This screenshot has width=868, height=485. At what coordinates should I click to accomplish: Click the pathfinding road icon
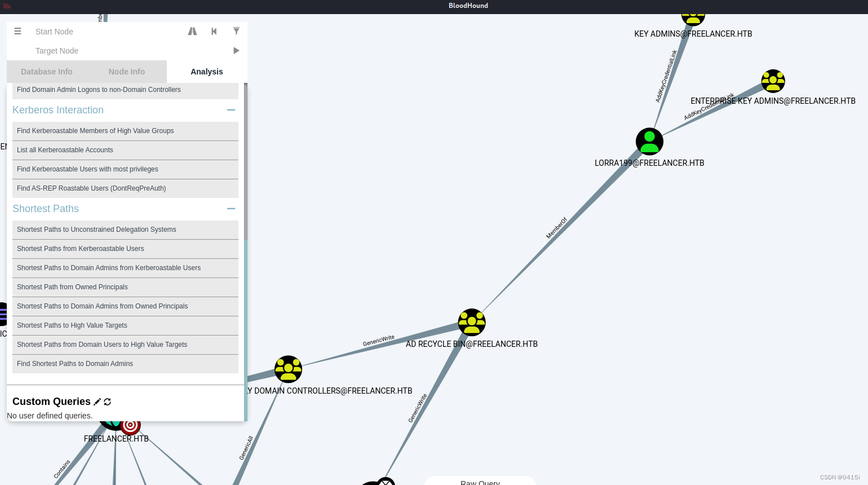tap(192, 32)
